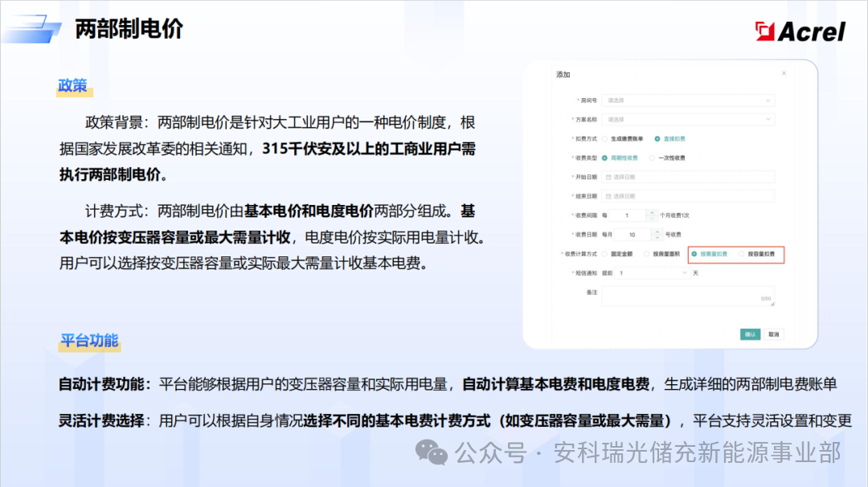Image resolution: width=868 pixels, height=487 pixels.
Task: Click the Acrel logo
Action: click(x=800, y=31)
